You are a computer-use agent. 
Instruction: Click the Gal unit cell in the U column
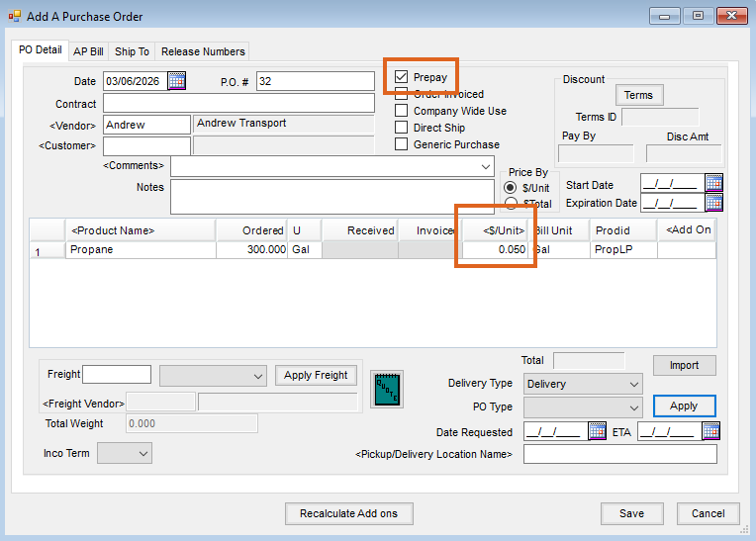pyautogui.click(x=304, y=249)
